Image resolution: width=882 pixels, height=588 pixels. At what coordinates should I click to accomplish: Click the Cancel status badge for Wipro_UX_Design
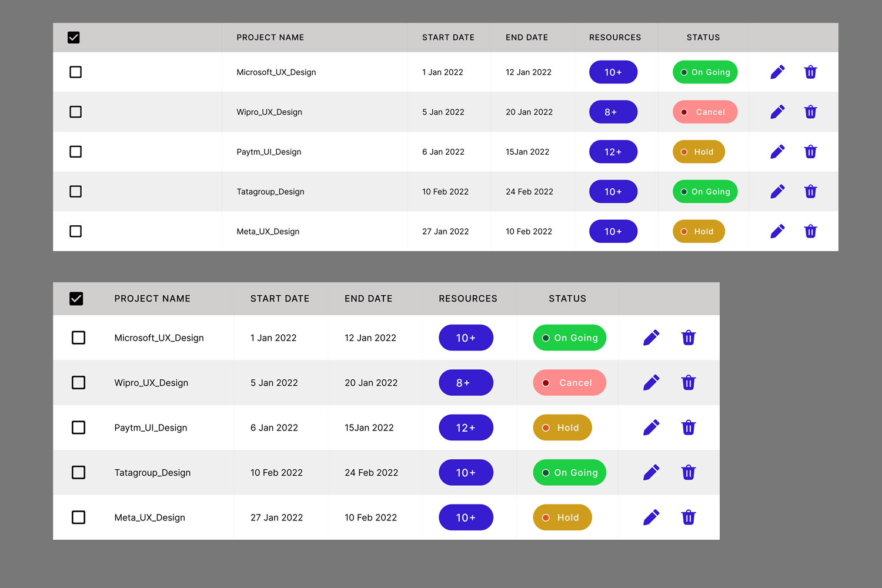pos(705,112)
